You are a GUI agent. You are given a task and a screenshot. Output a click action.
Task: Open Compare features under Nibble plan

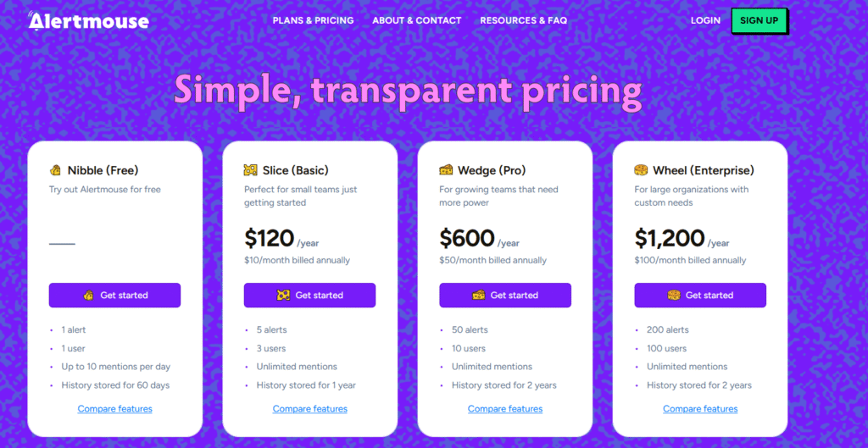point(115,409)
